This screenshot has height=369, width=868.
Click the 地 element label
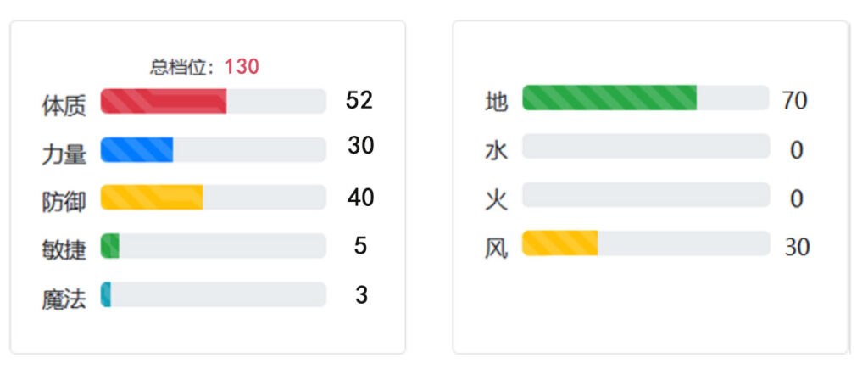496,103
